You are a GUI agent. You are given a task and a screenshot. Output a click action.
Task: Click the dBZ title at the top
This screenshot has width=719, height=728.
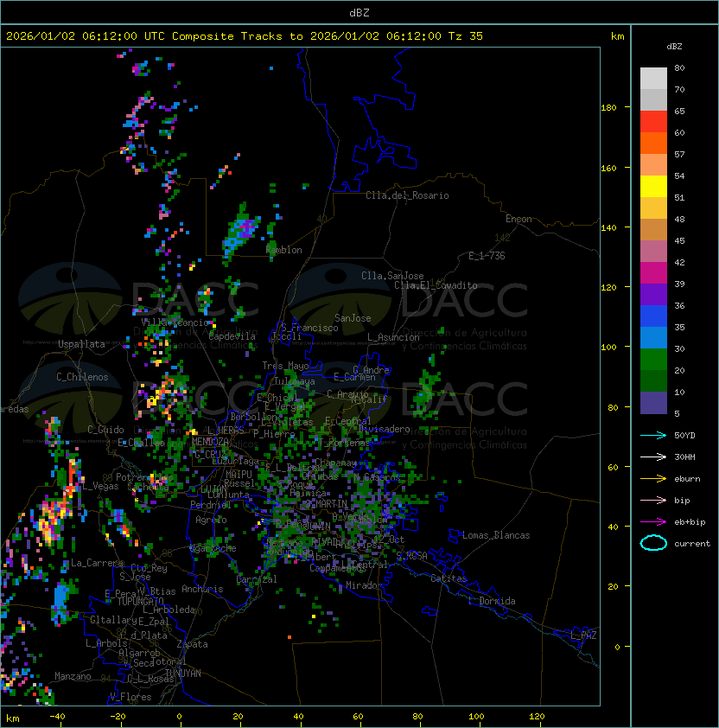coord(359,12)
